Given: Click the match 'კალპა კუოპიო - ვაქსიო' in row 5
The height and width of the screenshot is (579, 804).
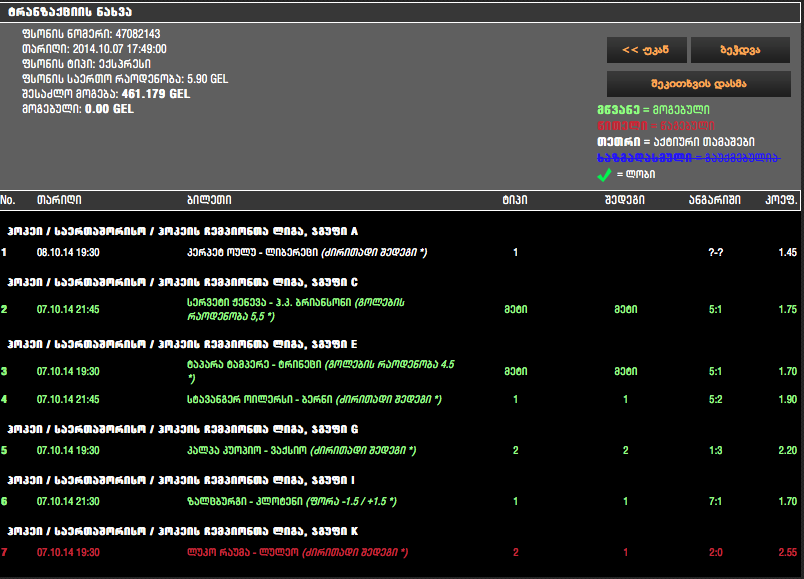Looking at the screenshot, I should (247, 450).
